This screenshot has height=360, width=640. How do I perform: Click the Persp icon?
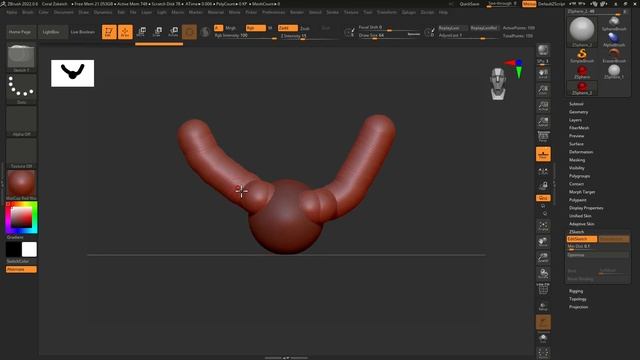coord(543,137)
